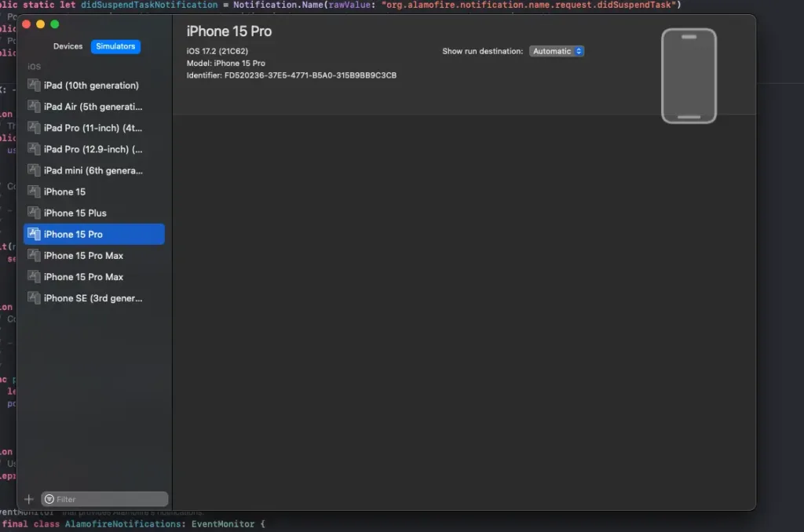
Task: Zoom window with the green button
Action: point(55,24)
